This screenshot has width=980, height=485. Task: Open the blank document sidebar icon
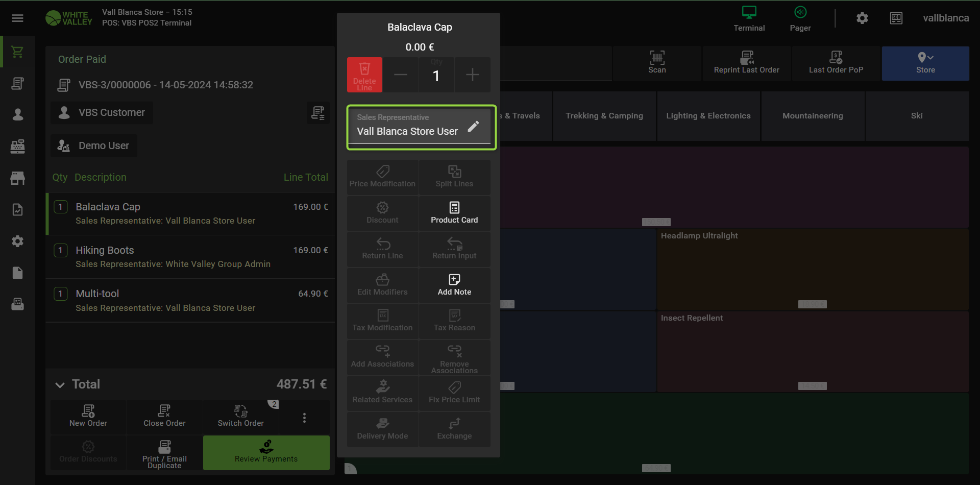point(17,273)
